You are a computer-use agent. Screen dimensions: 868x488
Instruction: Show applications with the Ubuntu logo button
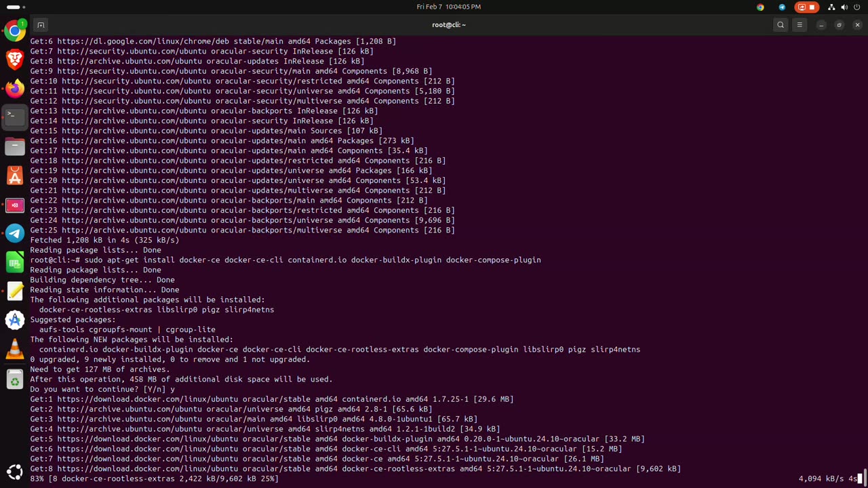(15, 472)
